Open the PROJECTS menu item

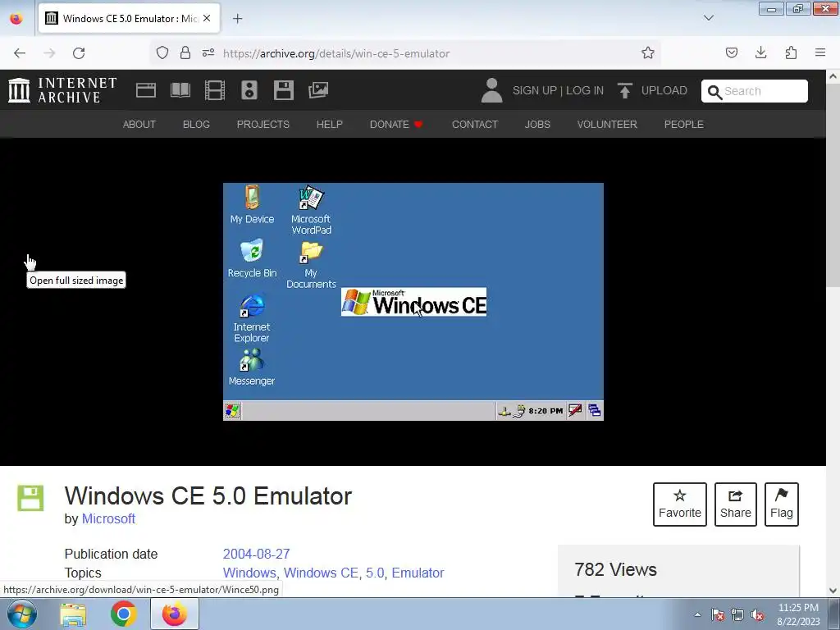[263, 125]
